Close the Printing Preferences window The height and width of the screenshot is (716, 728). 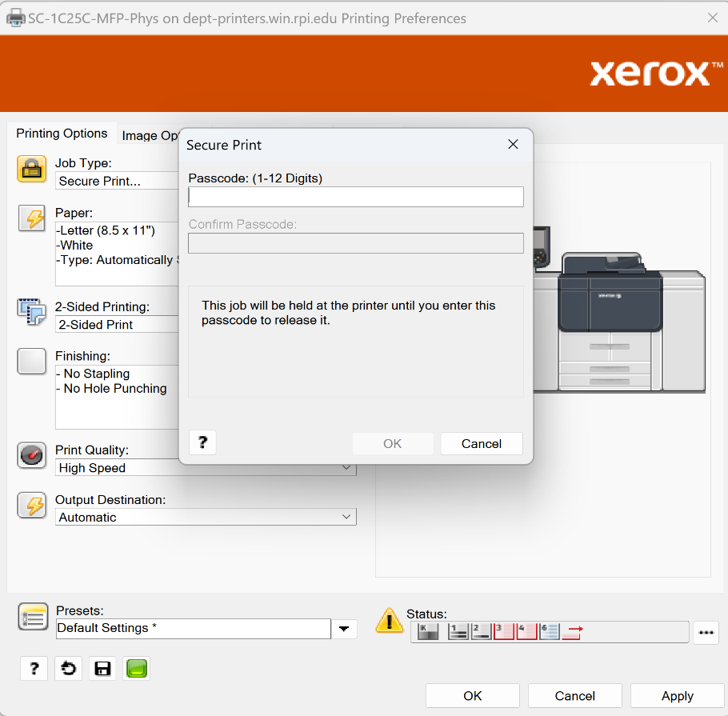click(x=713, y=18)
